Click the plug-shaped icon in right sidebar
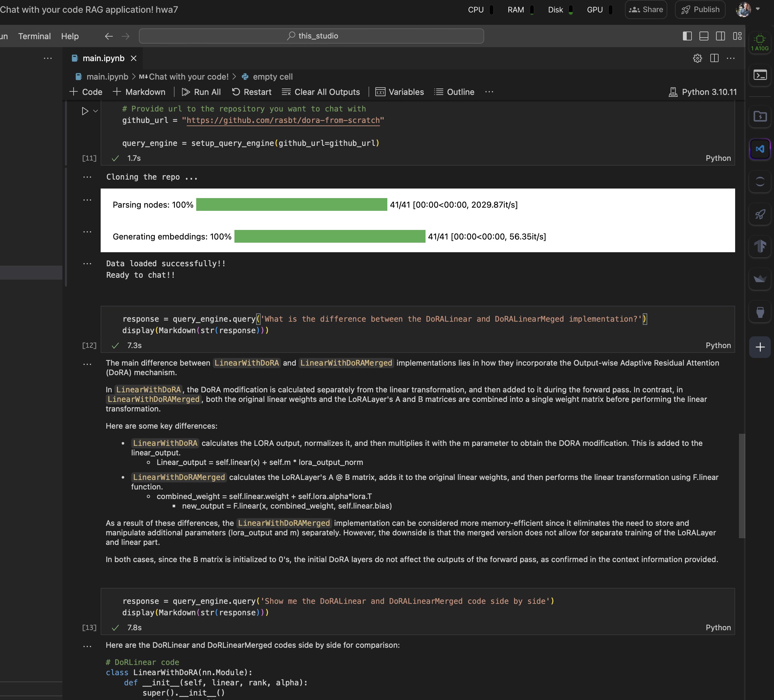Screen dimensions: 774x700 tap(760, 312)
